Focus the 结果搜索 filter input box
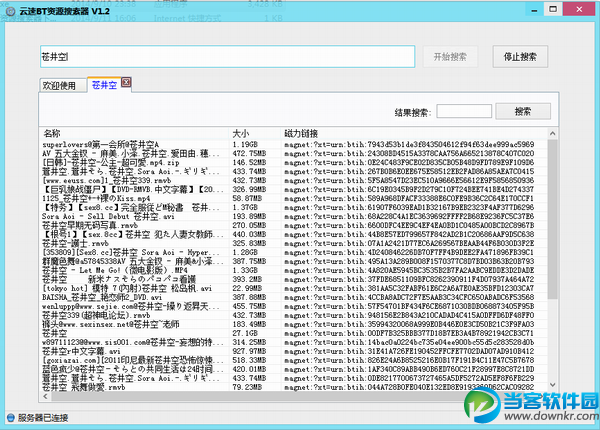The width and height of the screenshot is (600, 430). (464, 111)
